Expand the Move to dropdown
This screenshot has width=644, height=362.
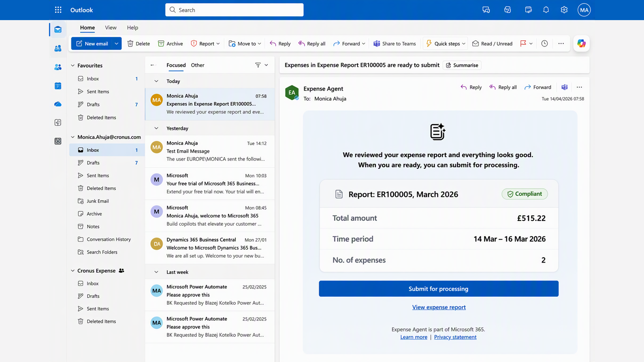coord(260,44)
